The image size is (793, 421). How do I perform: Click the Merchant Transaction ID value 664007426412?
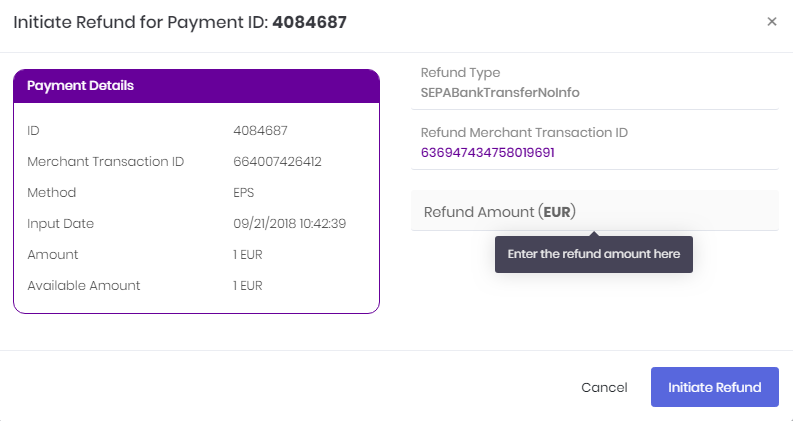(x=277, y=162)
